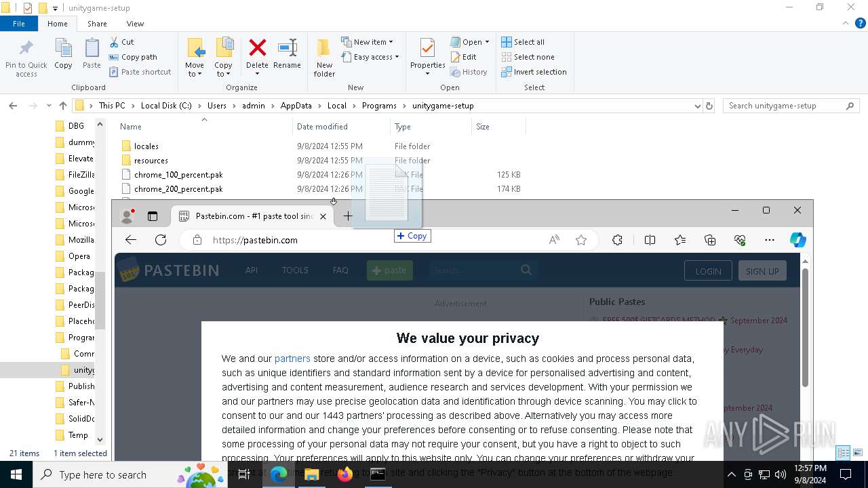Select the Temp folder in navigation tree
Viewport: 868px width, 488px height.
click(72, 435)
